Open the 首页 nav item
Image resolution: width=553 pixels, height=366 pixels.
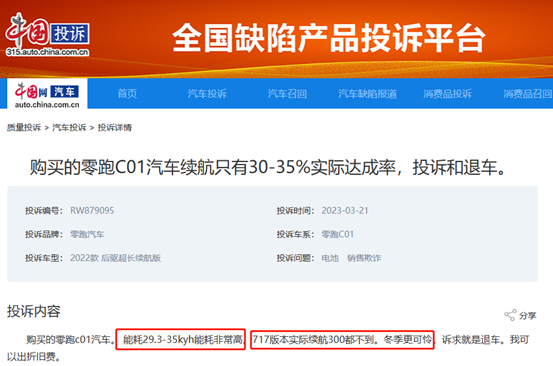click(x=127, y=94)
